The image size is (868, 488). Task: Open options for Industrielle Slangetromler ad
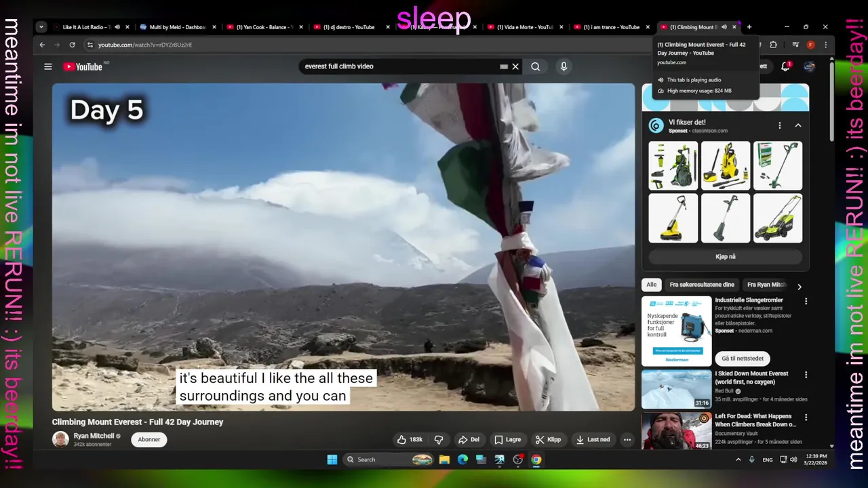(x=806, y=301)
